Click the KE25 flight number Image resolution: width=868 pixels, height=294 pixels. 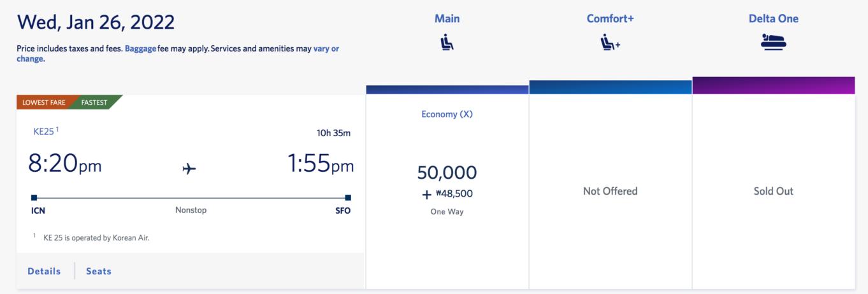pos(46,132)
